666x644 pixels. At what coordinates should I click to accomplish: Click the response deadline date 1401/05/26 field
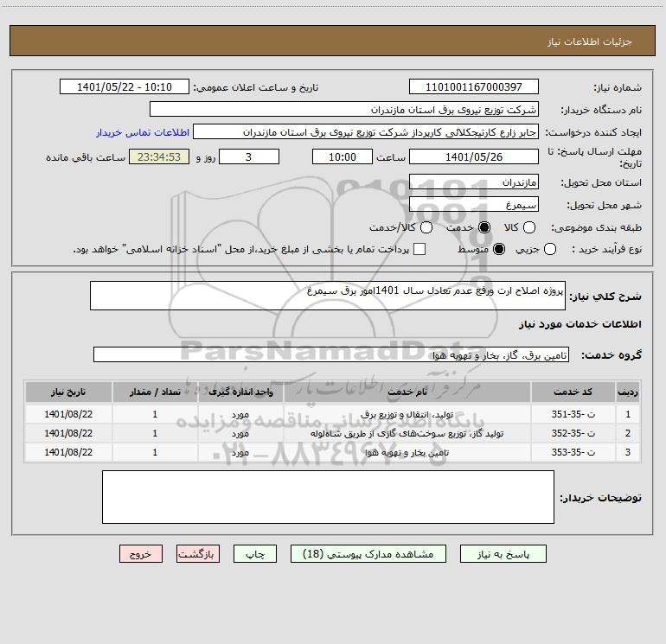coord(474,157)
